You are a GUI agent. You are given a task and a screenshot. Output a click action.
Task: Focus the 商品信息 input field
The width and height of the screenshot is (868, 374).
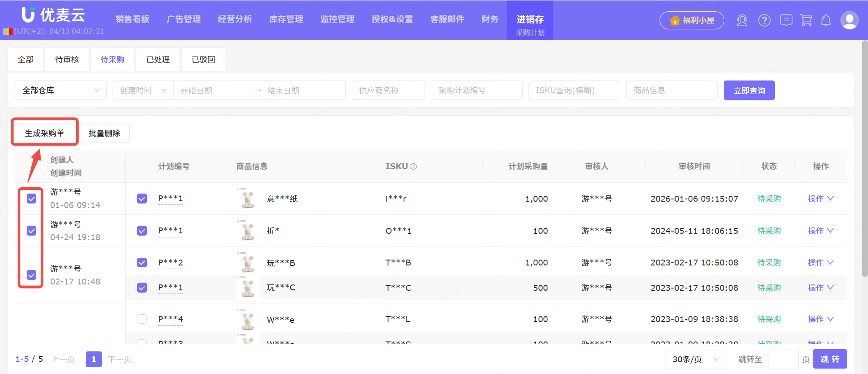pyautogui.click(x=672, y=90)
